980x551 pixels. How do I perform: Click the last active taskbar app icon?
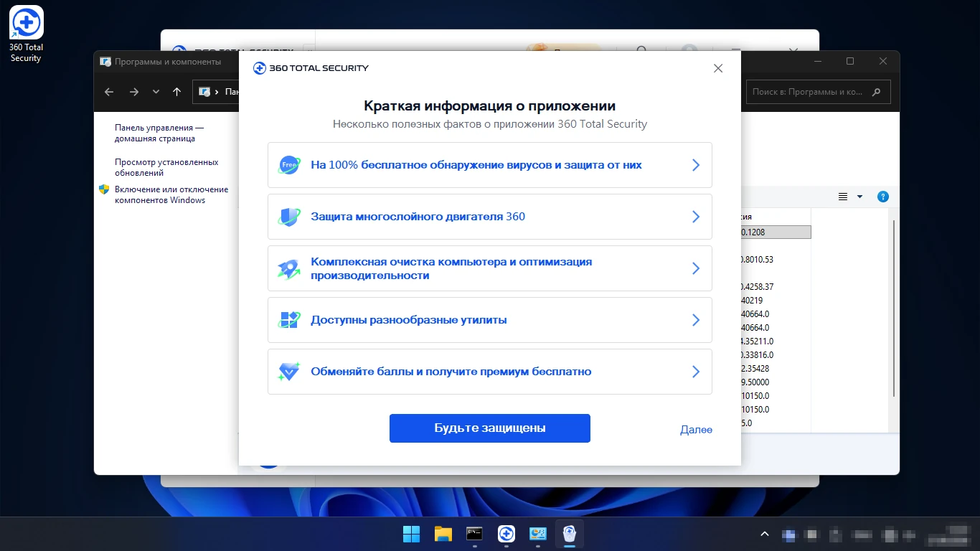[570, 534]
